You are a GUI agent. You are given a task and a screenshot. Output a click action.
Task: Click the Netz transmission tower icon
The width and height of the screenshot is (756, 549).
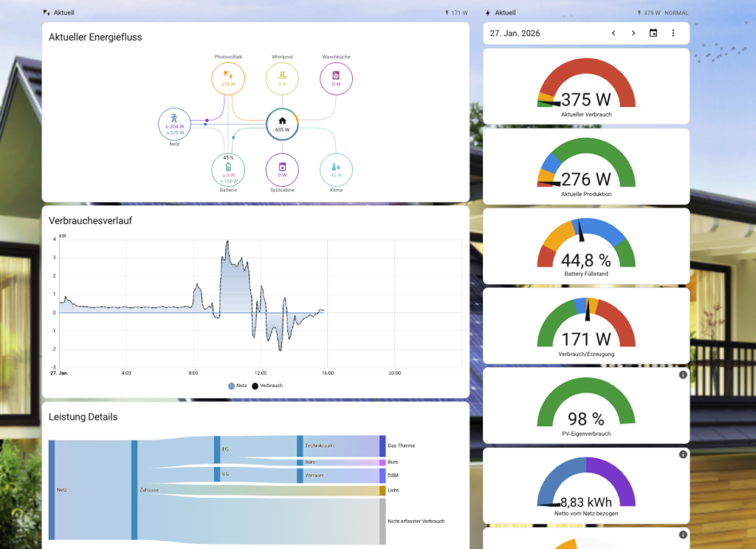coord(174,117)
